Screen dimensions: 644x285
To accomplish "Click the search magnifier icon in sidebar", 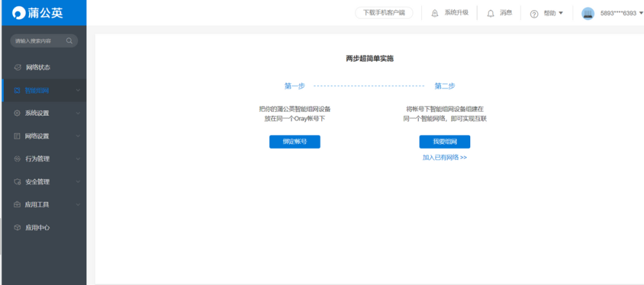I will [70, 41].
